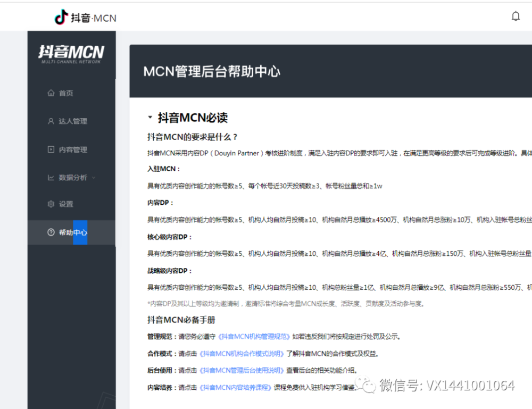
Task: Open the 《抖音MCN机构合作模式说明》 link
Action: point(241,354)
